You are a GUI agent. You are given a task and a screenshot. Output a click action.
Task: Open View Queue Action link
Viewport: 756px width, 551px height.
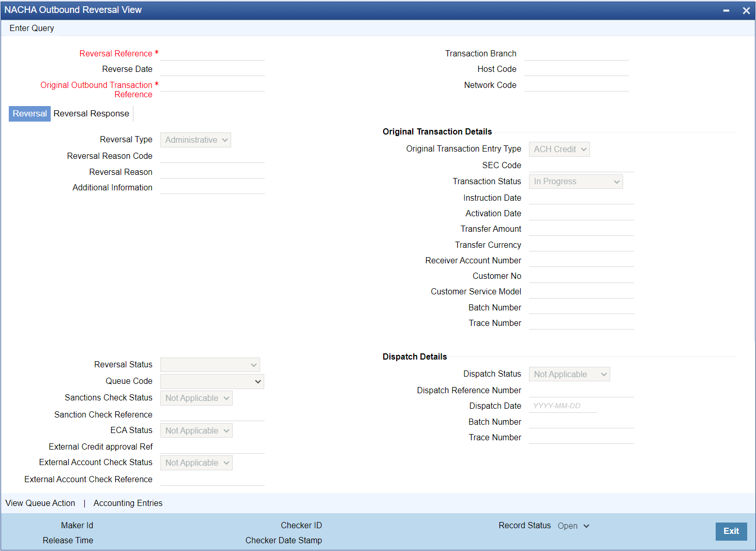[40, 503]
